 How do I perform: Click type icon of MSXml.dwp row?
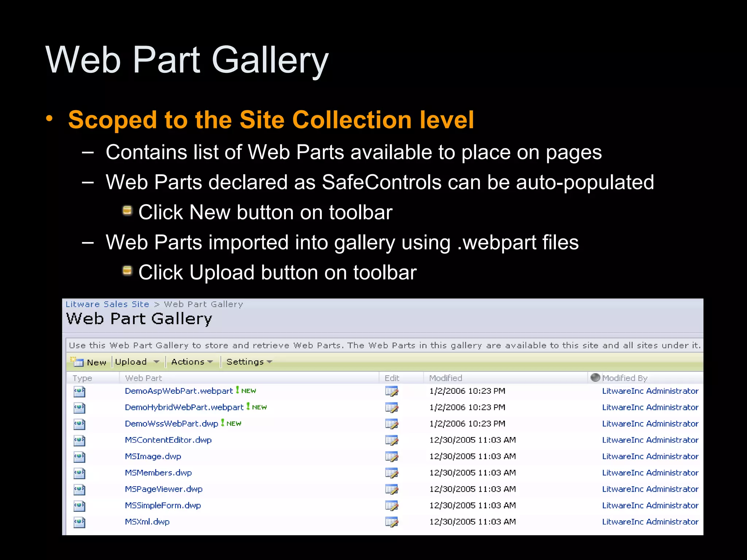point(80,523)
